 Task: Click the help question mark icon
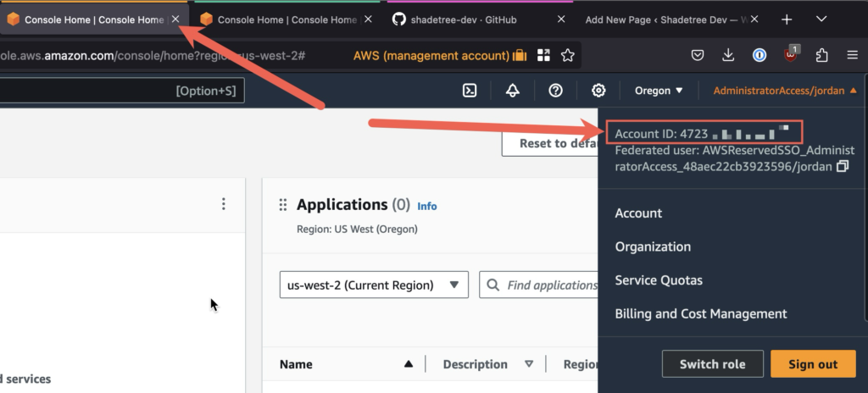point(555,91)
